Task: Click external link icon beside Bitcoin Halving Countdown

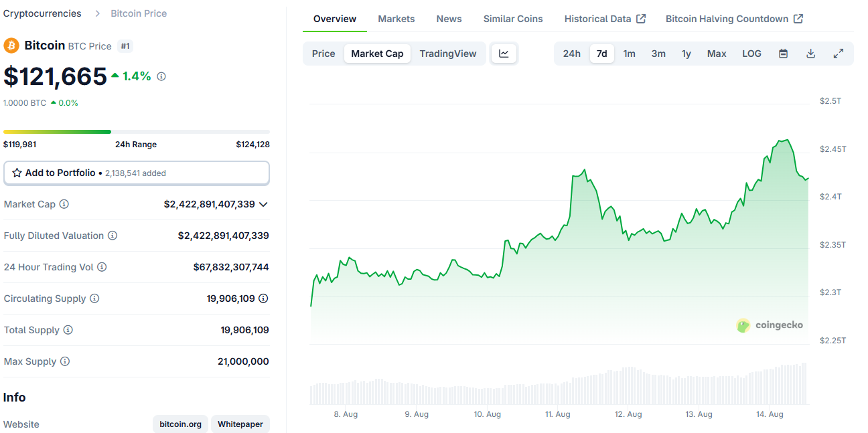Action: click(x=798, y=19)
